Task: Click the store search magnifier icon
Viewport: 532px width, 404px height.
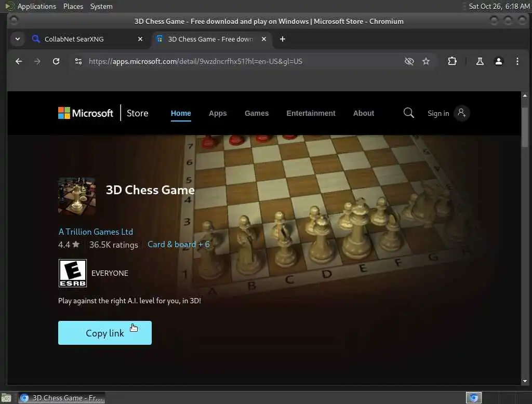Action: (x=408, y=113)
